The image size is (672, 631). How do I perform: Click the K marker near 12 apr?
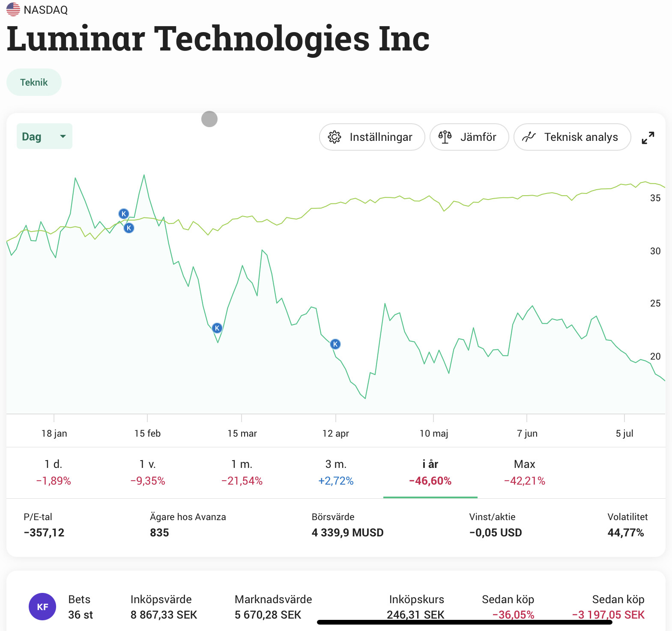(x=335, y=344)
